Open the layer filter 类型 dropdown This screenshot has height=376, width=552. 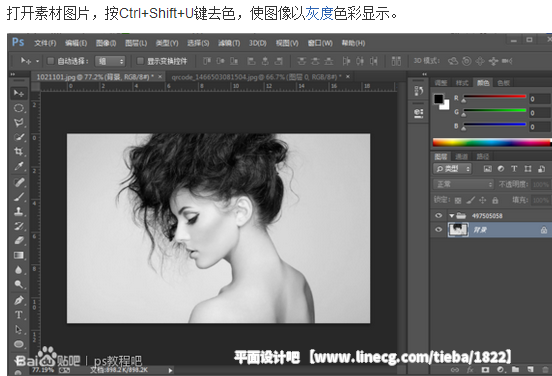click(452, 169)
